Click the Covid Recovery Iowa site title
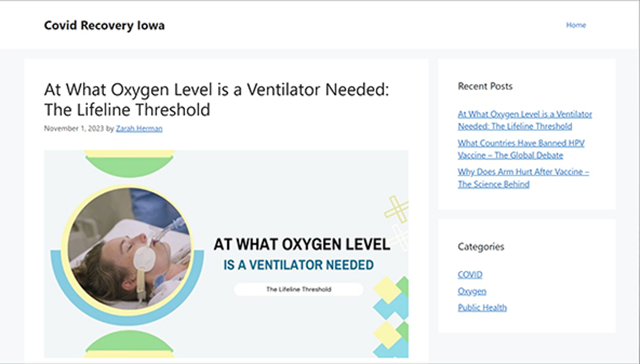This screenshot has width=640, height=364. pyautogui.click(x=104, y=25)
